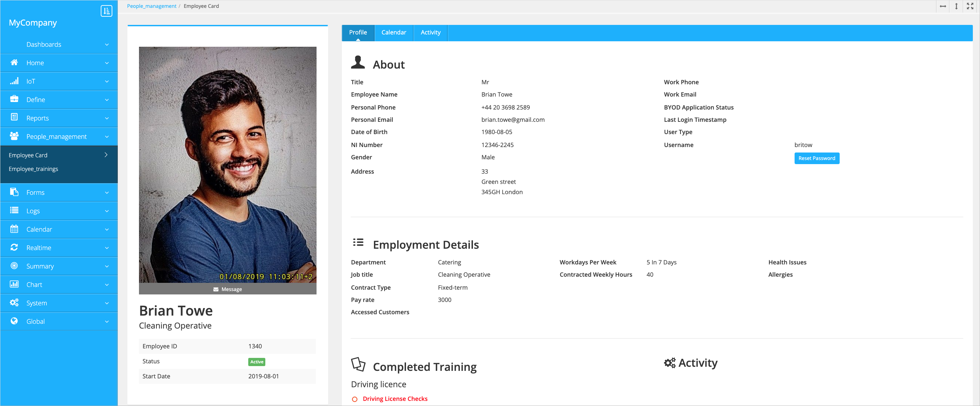Click the People_management breadcrumb link

point(151,6)
